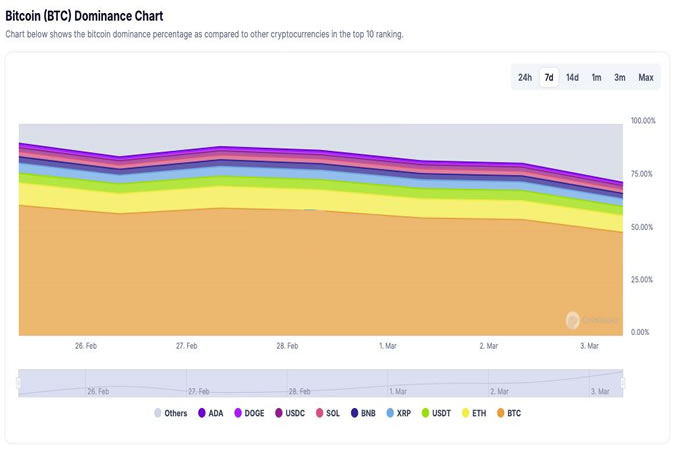The width and height of the screenshot is (680, 453).
Task: Click the BNB legend color dot
Action: tap(354, 413)
